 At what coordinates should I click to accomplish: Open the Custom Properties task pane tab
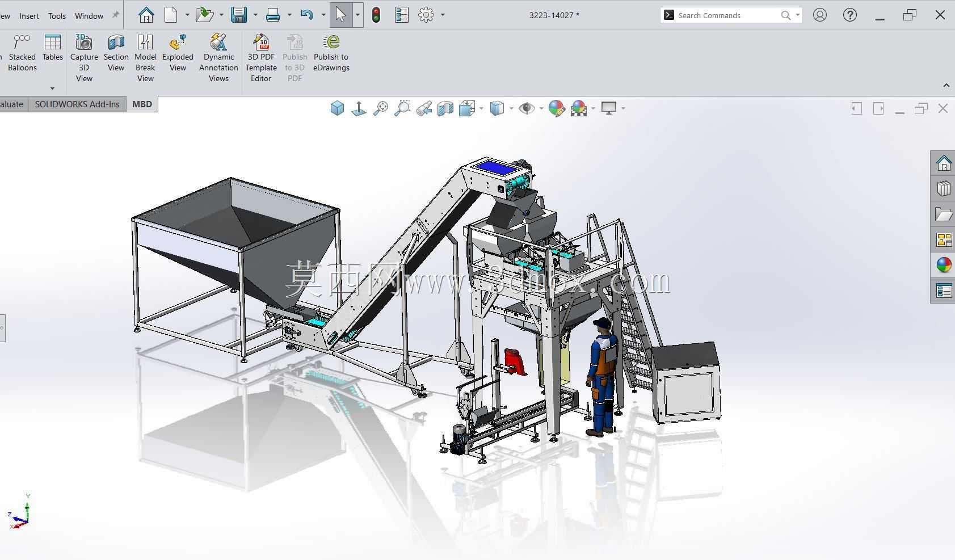[x=944, y=290]
